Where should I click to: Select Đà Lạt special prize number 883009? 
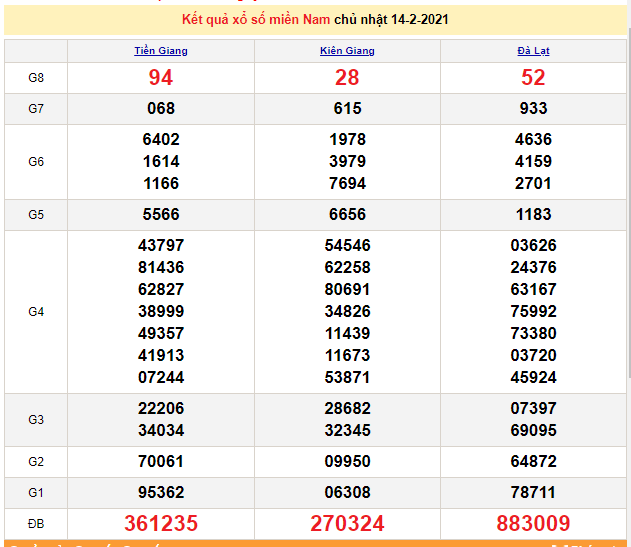click(533, 524)
